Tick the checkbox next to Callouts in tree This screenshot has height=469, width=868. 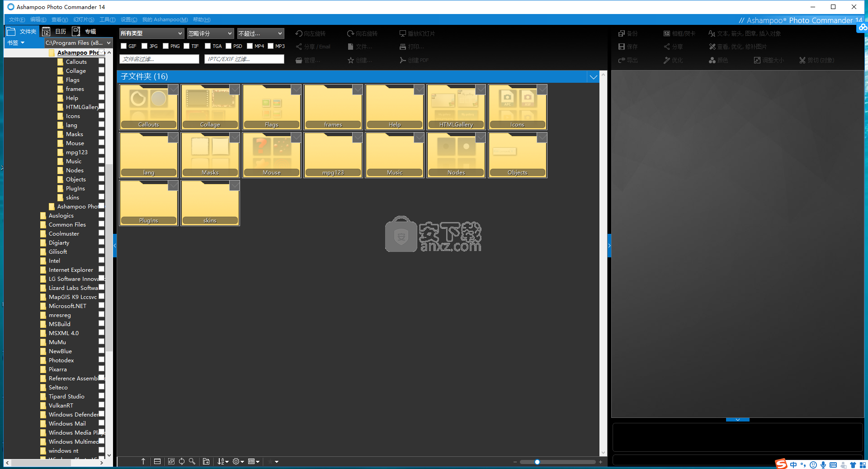[101, 62]
